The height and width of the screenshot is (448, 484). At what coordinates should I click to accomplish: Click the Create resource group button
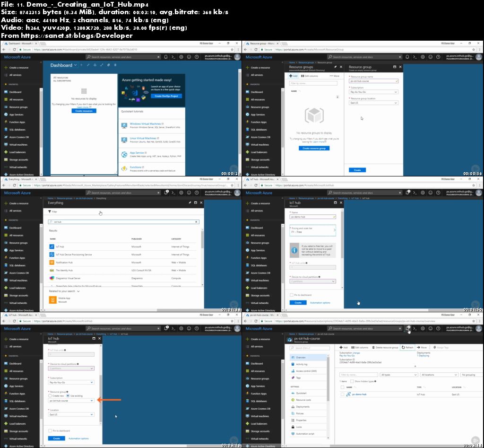click(x=314, y=148)
